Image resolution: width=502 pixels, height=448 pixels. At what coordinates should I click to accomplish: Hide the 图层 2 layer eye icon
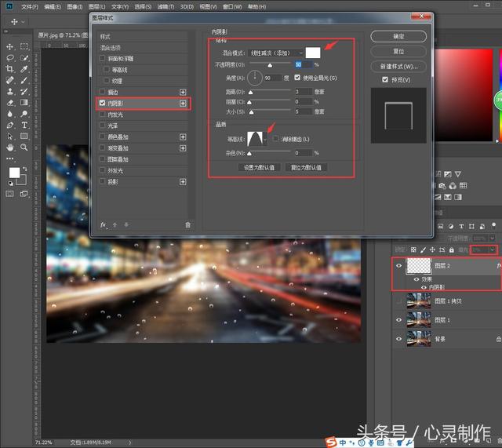point(399,266)
